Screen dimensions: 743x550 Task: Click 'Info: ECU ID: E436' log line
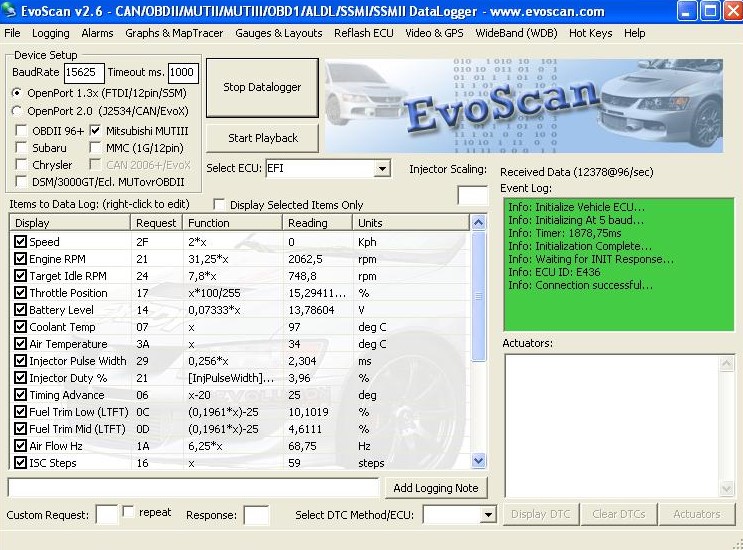pyautogui.click(x=554, y=272)
